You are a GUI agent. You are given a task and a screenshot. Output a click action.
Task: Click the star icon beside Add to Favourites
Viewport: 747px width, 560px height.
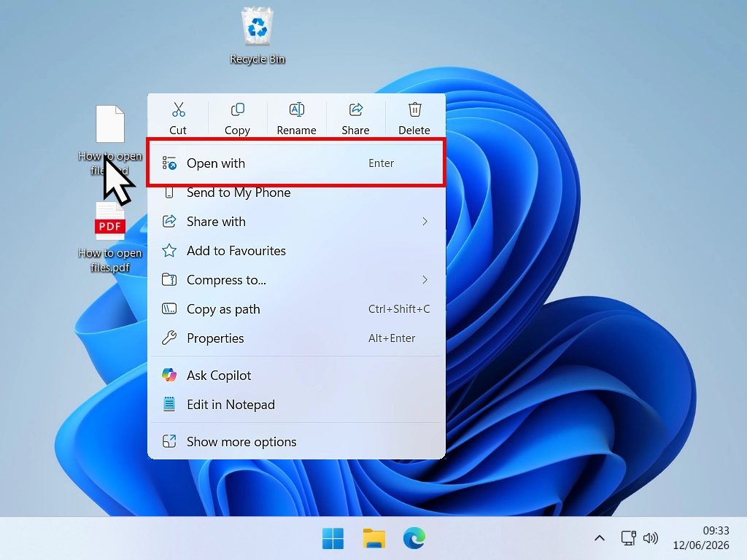(x=169, y=251)
